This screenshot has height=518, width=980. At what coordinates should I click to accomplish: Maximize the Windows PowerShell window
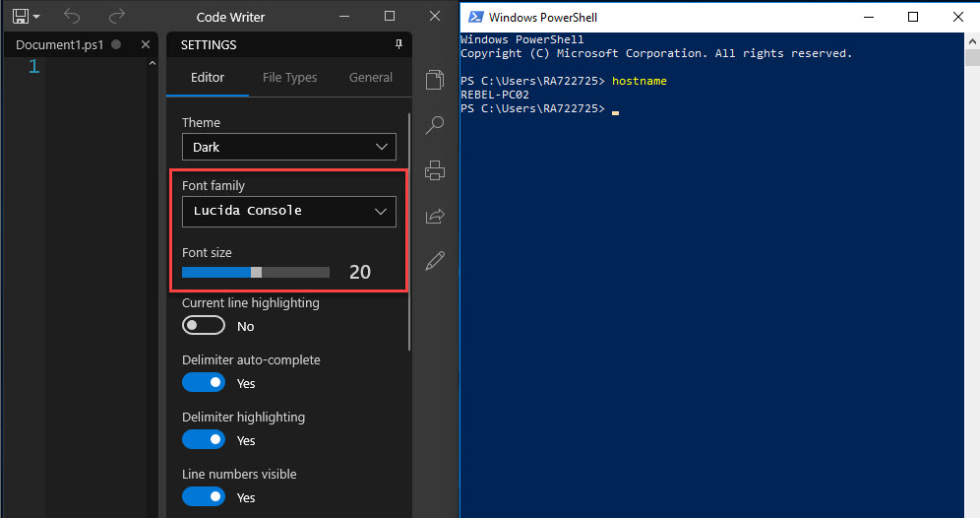coord(912,17)
